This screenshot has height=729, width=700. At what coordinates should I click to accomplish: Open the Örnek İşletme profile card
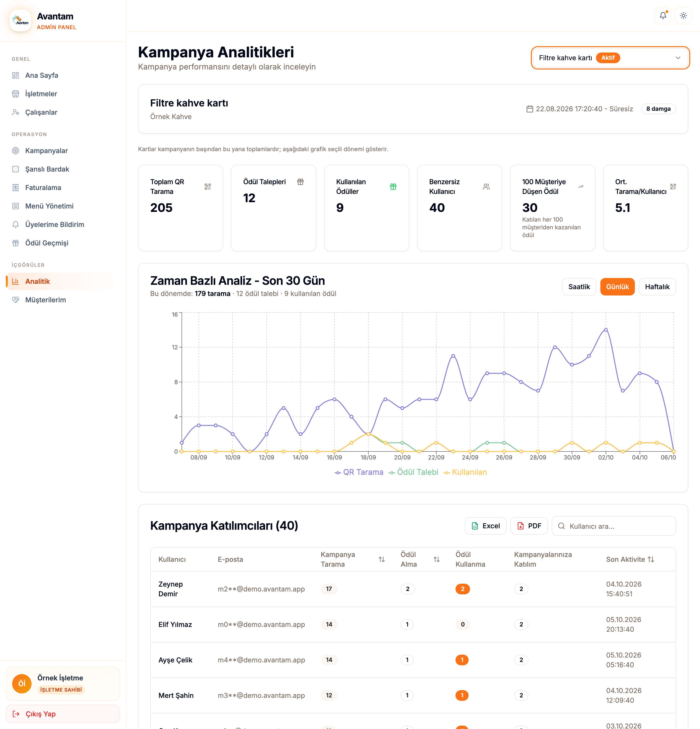pyautogui.click(x=63, y=683)
